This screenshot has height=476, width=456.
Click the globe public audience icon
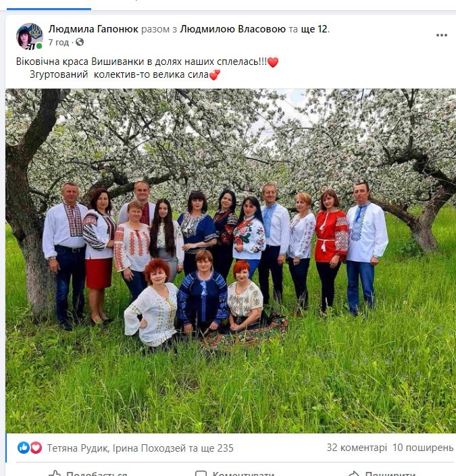[x=80, y=42]
